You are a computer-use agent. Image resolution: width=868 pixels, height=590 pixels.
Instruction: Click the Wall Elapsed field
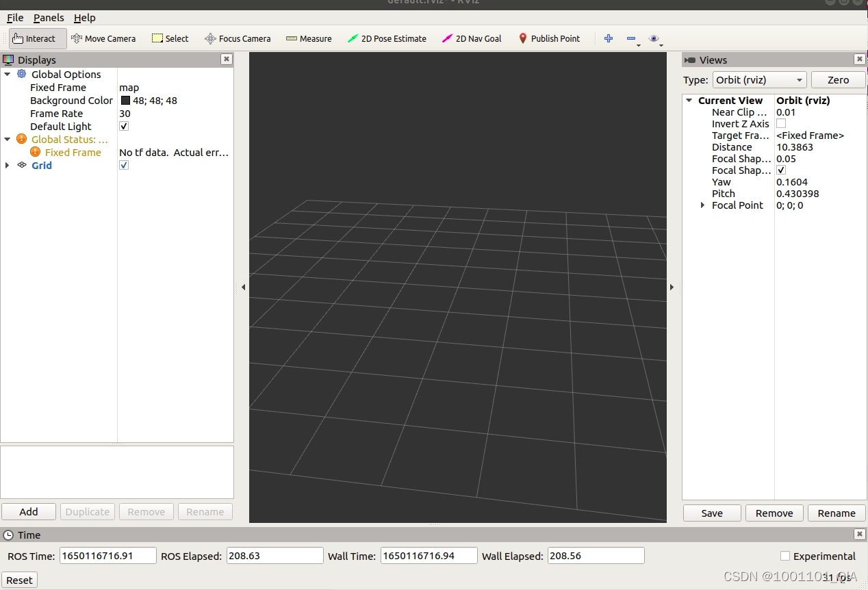pos(596,556)
